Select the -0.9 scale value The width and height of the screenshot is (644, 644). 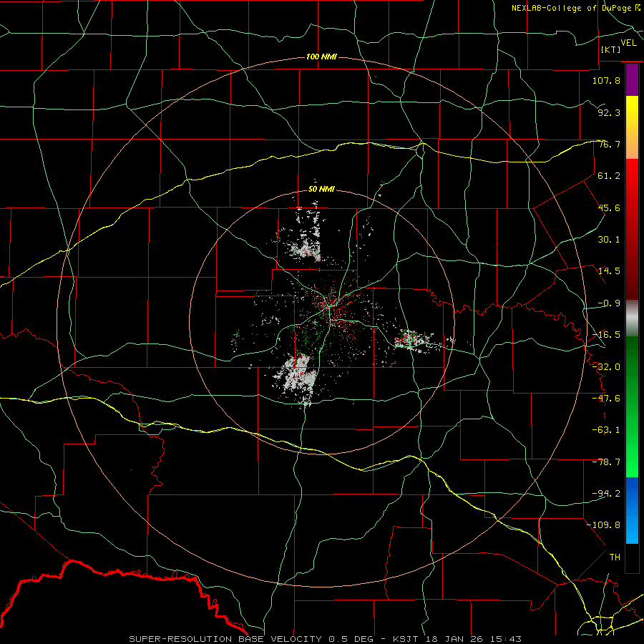click(609, 303)
